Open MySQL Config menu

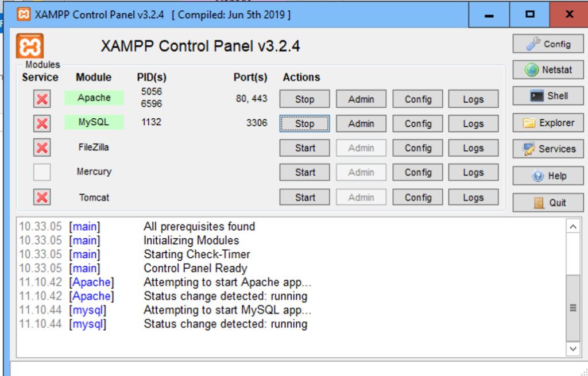point(418,124)
